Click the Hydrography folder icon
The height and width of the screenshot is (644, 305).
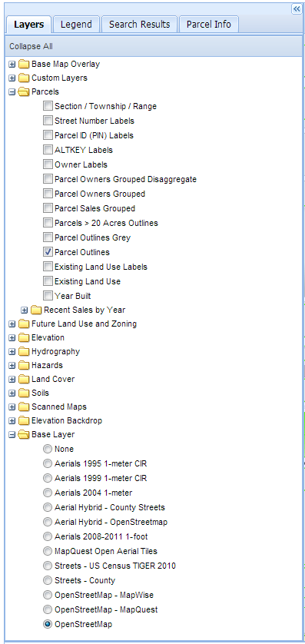tap(25, 352)
